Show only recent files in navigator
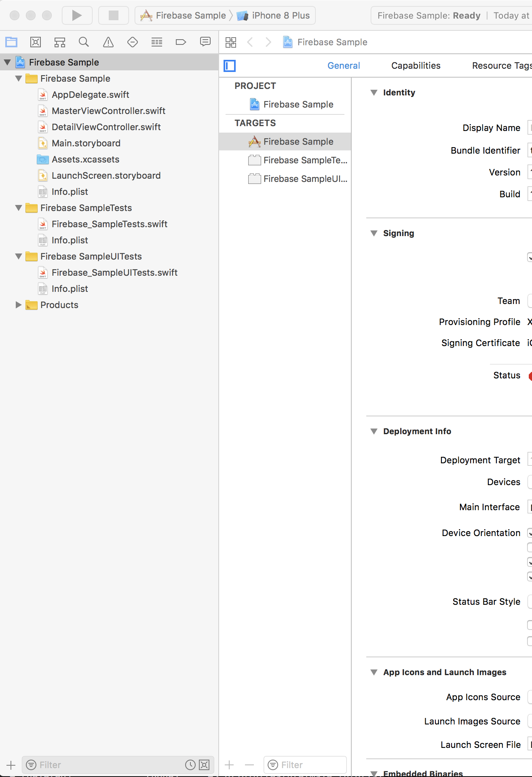The image size is (532, 777). tap(190, 765)
